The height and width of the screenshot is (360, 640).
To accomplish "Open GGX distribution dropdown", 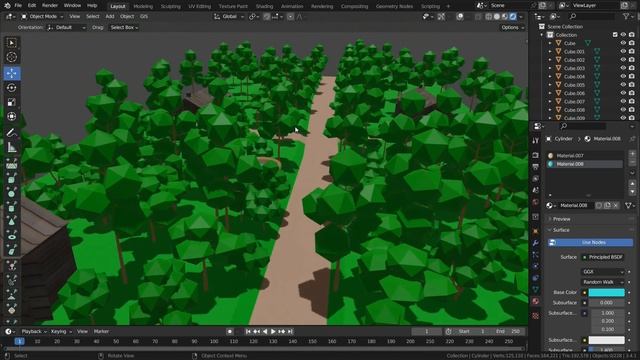I will point(603,272).
